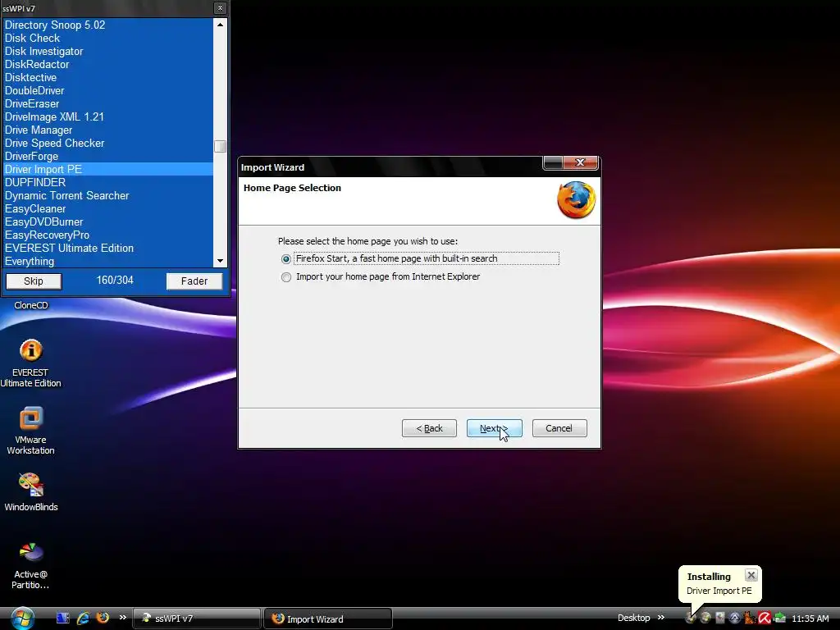The width and height of the screenshot is (840, 630).
Task: Select EVEREST Ultimate Edition list entry
Action: click(107, 248)
